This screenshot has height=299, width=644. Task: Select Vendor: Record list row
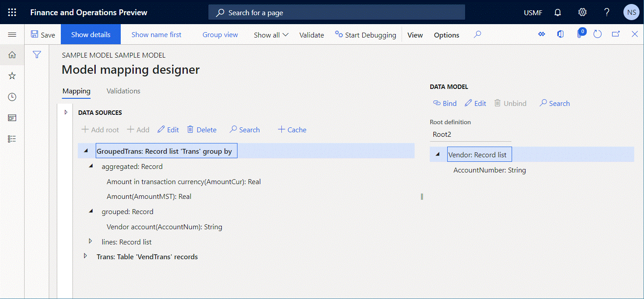532,155
